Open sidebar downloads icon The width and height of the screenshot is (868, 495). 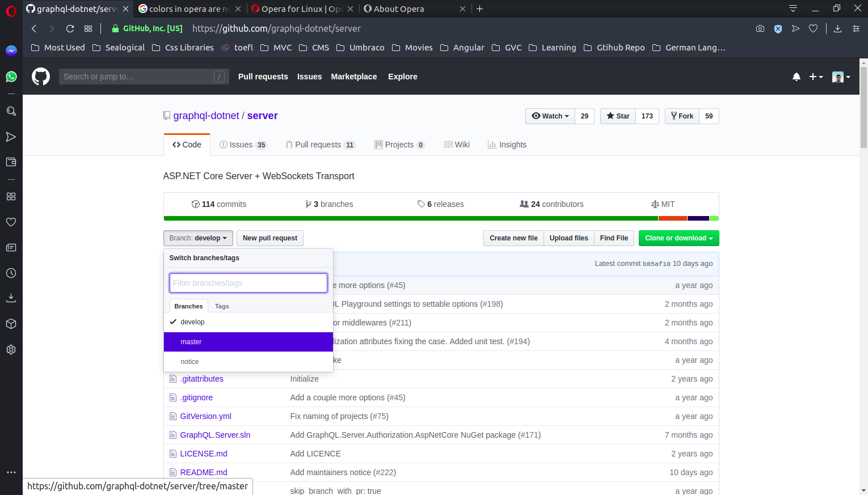pyautogui.click(x=11, y=298)
